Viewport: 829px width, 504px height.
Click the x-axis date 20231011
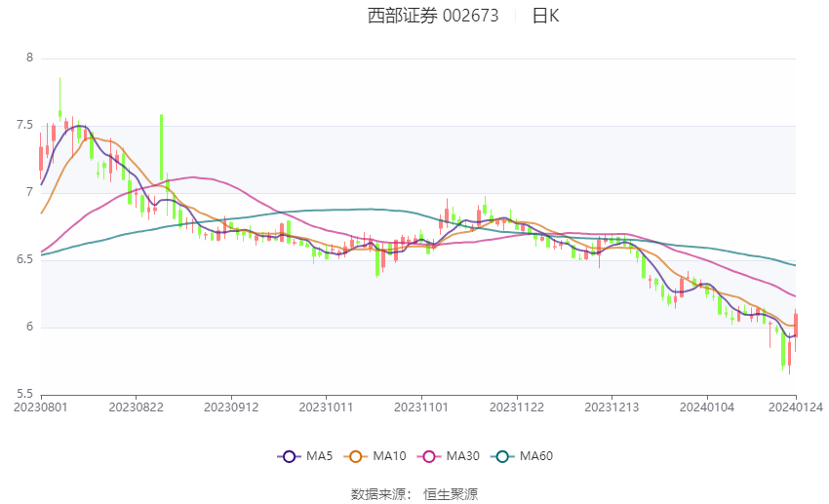[326, 407]
